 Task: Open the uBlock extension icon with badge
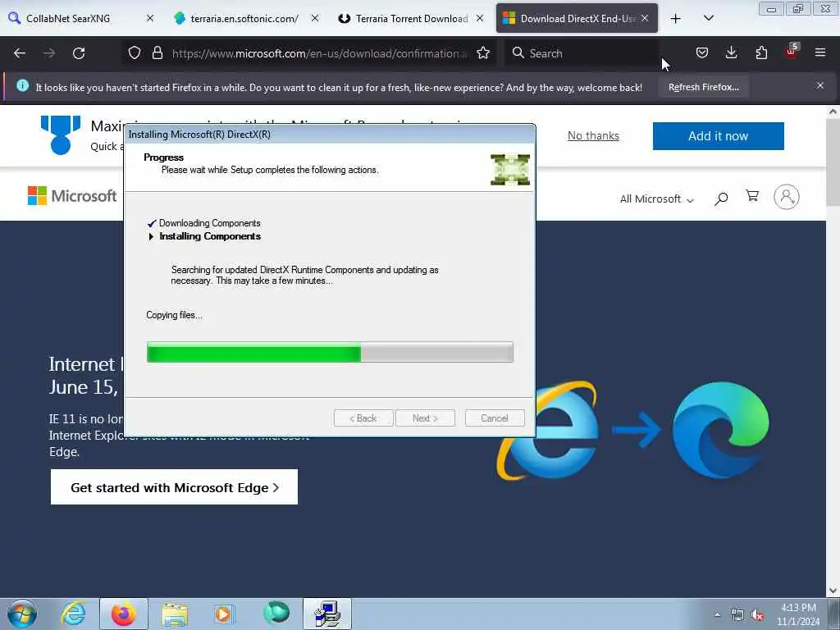click(792, 52)
